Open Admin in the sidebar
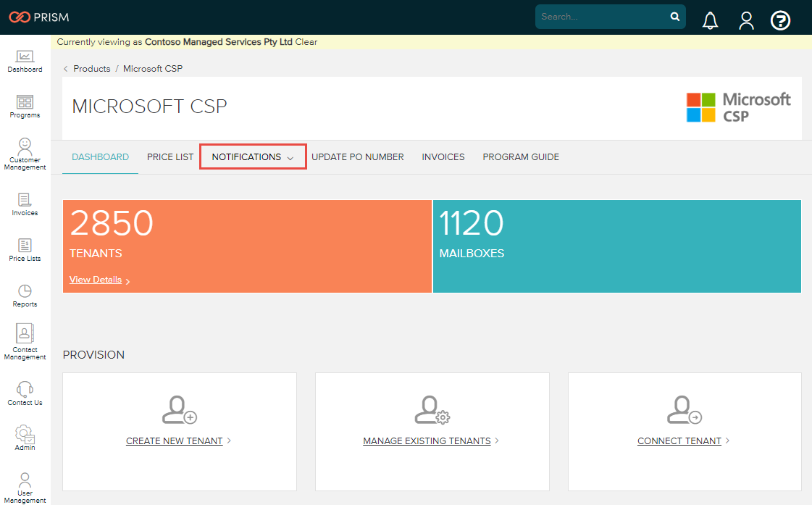812x505 pixels. [25, 438]
